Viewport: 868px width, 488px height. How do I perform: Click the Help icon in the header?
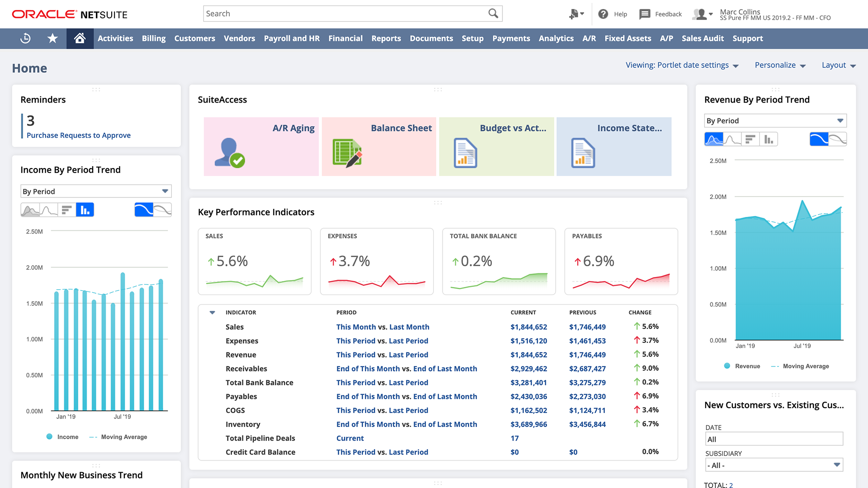(x=603, y=14)
